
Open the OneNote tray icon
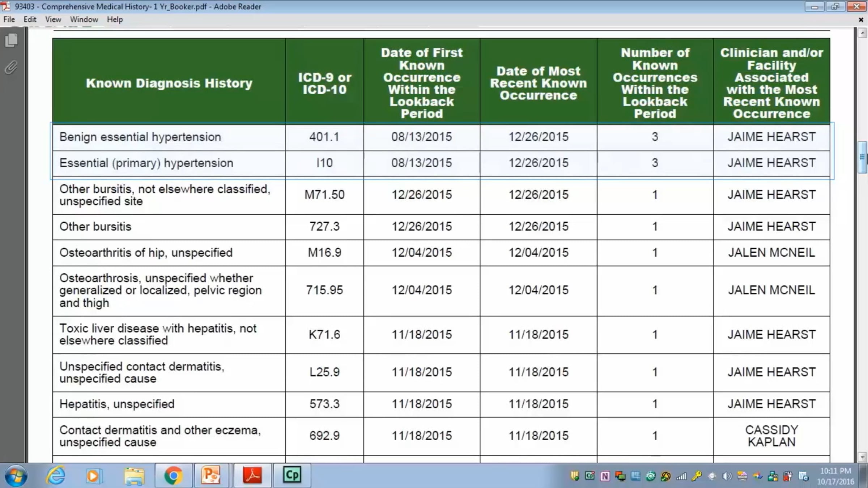coord(605,476)
